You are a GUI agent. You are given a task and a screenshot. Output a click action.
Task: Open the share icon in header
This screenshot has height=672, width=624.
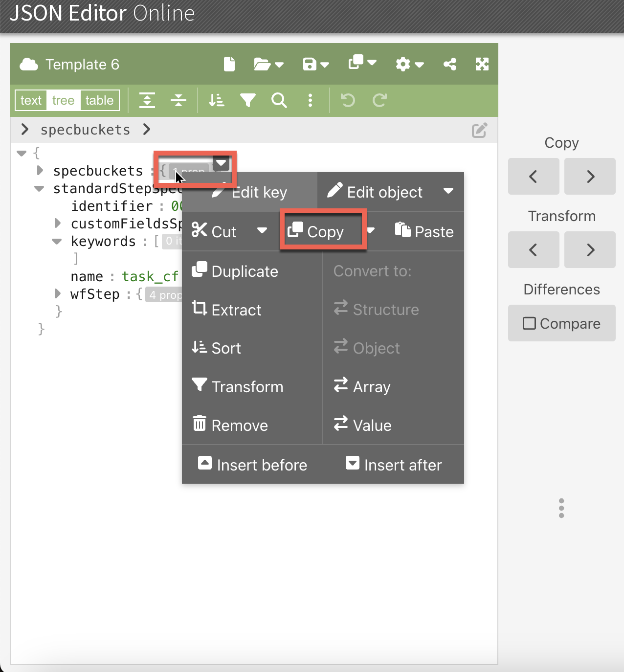pos(449,64)
